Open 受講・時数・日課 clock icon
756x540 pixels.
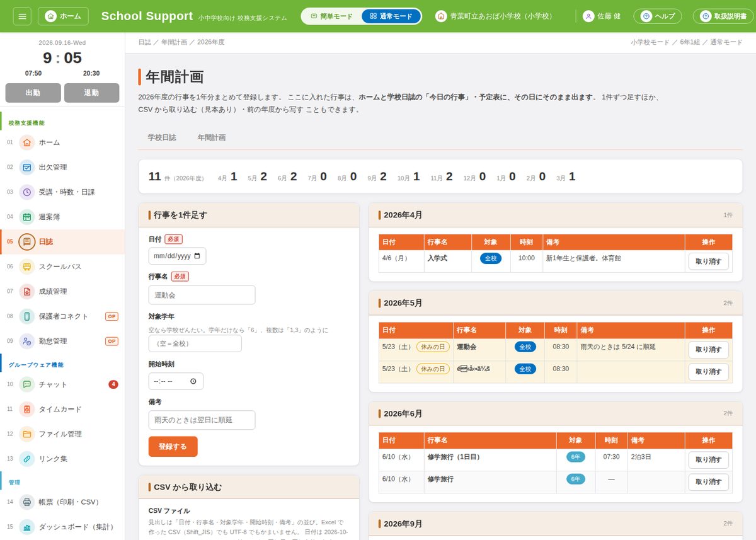[26, 192]
